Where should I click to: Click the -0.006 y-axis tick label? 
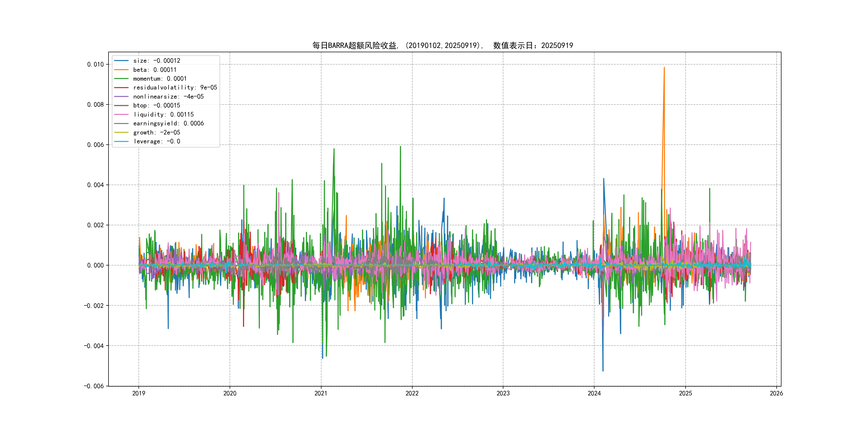coord(94,386)
